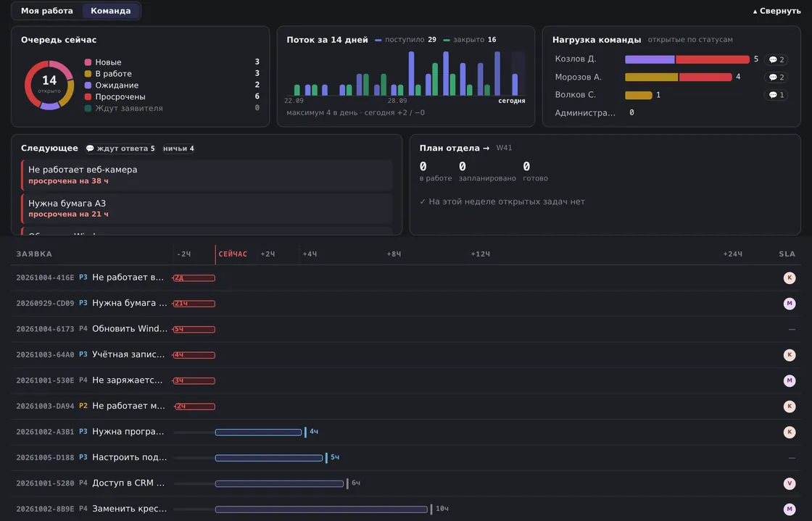Click the 4ч SLA bar for Нужна програ…
812x521 pixels.
258,433
